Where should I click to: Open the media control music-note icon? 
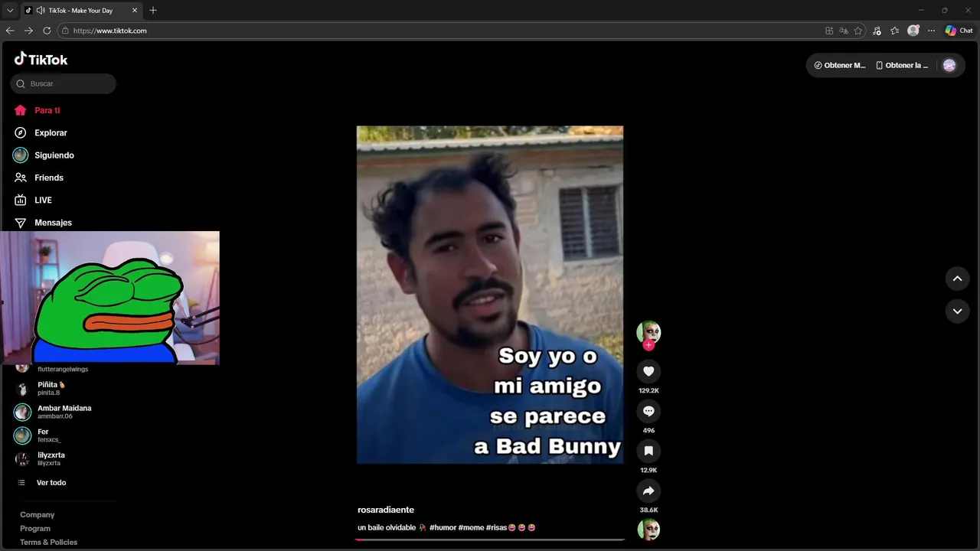click(x=877, y=31)
